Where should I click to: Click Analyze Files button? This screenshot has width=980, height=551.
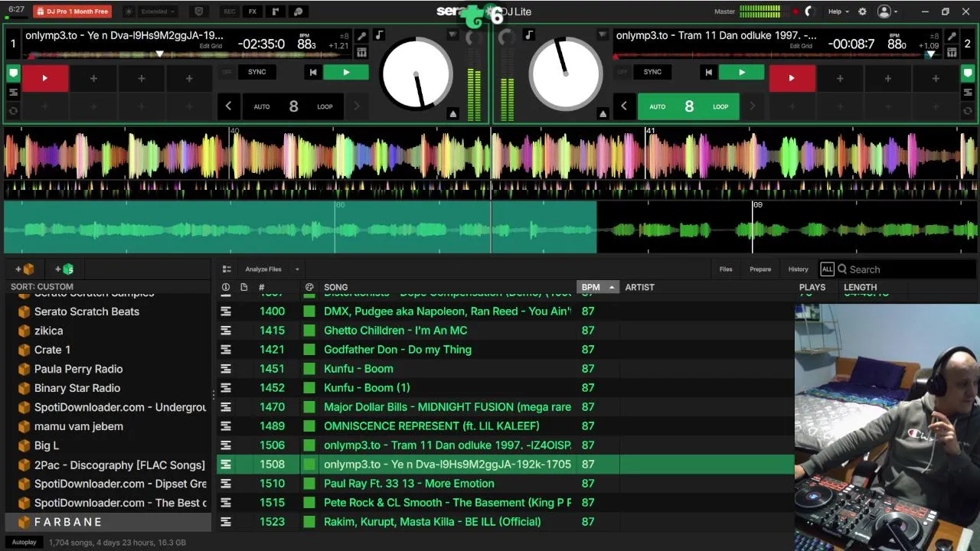[x=263, y=269]
